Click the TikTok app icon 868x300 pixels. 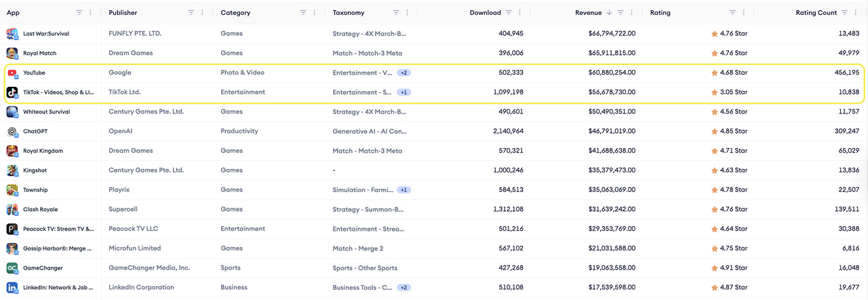coord(12,92)
